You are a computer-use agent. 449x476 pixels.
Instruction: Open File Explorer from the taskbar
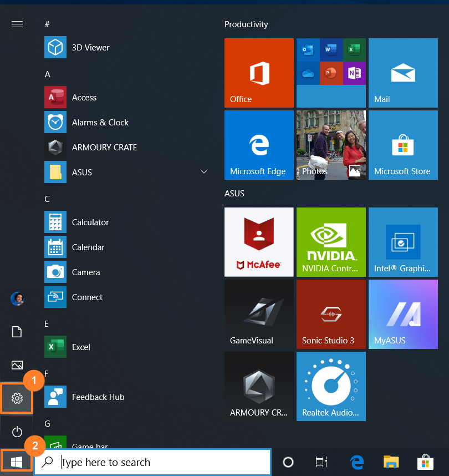(391, 462)
